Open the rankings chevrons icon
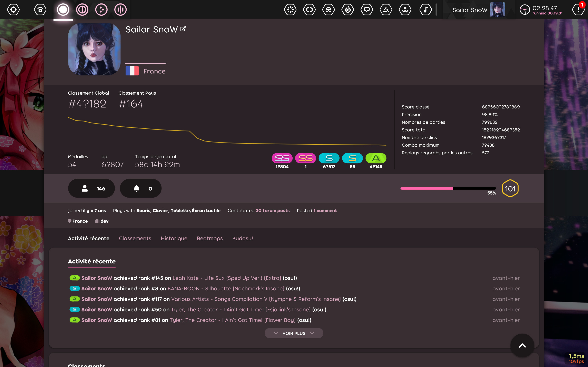The image size is (588, 367). (x=329, y=10)
